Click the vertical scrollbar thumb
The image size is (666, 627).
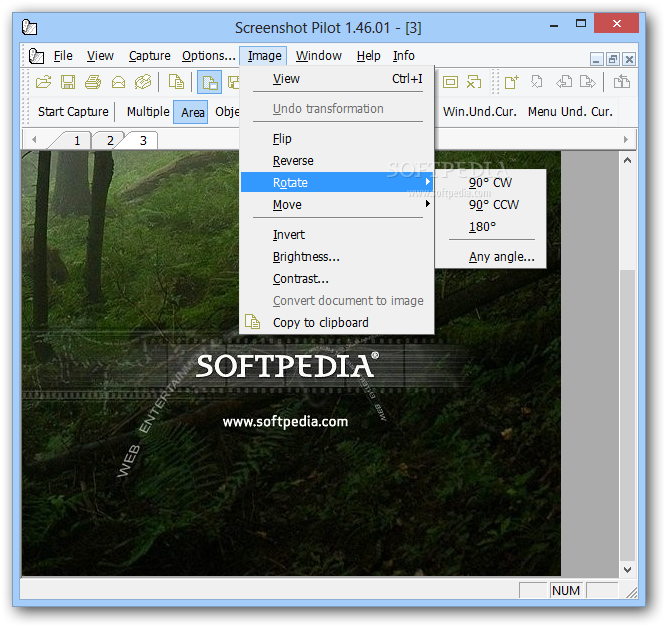pos(628,415)
